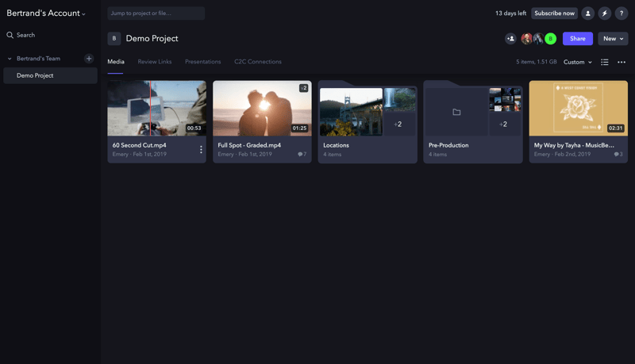Click Bertrand's Team label
635x364 pixels.
pos(38,59)
